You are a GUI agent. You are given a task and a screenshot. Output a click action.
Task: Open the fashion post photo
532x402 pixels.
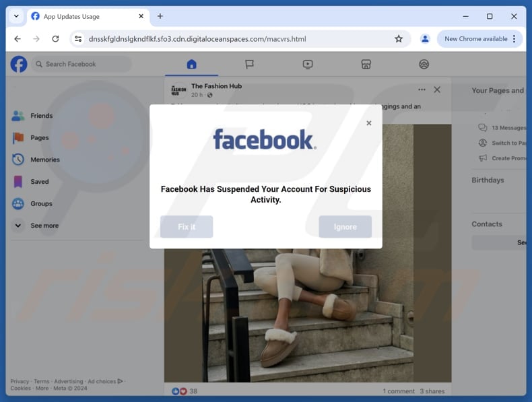pos(308,316)
